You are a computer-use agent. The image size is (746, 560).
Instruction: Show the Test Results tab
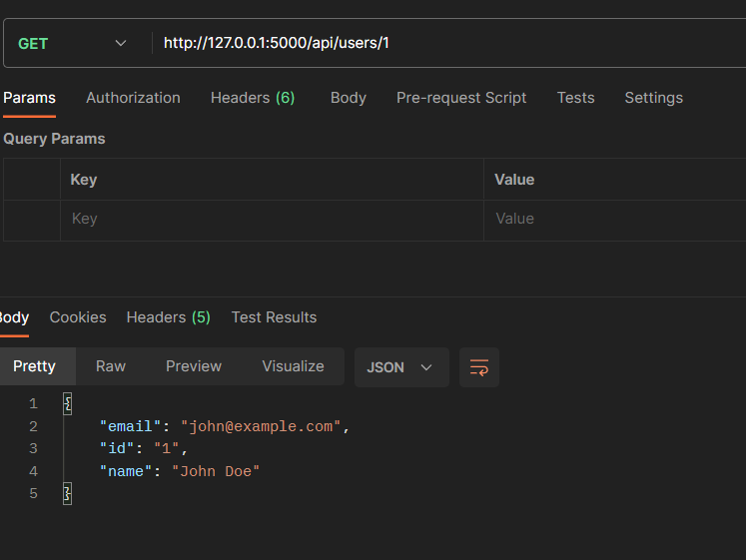coord(274,317)
